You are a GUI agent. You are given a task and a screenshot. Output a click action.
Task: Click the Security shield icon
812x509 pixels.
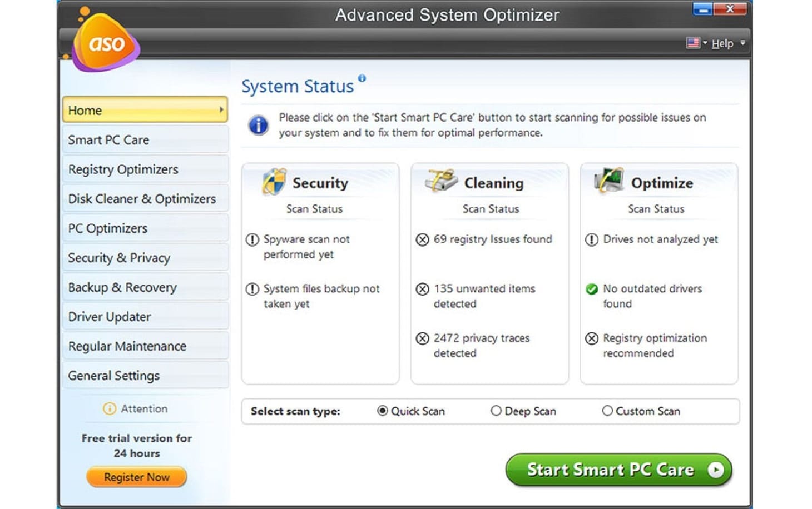click(x=274, y=182)
